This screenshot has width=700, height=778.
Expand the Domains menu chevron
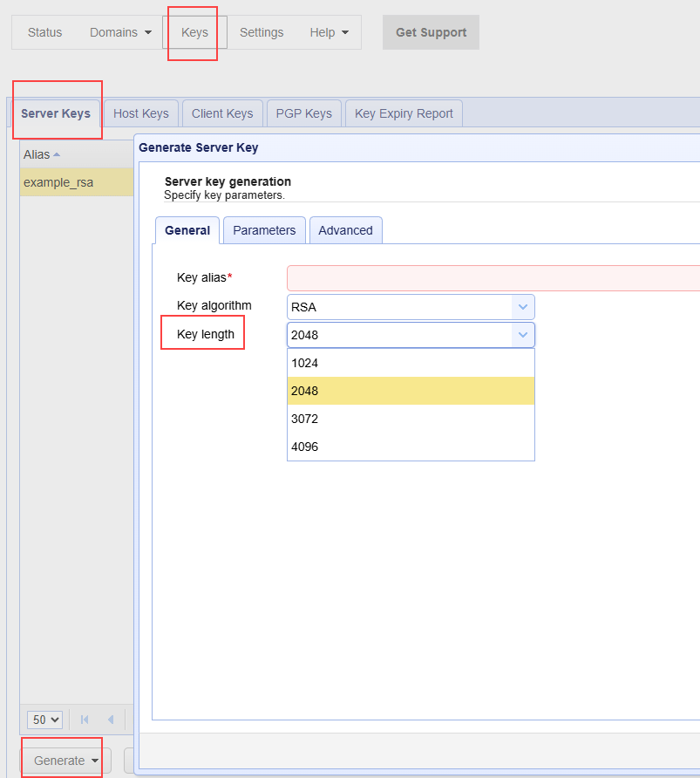pos(146,32)
